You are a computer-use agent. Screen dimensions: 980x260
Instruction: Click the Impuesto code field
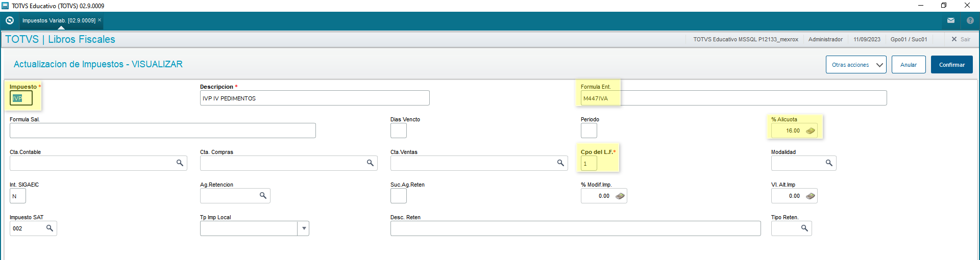point(21,98)
